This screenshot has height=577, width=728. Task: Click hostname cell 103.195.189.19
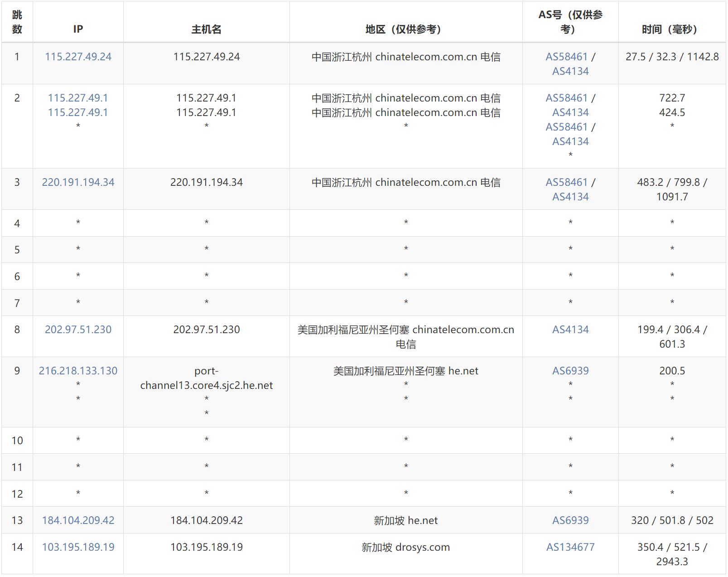pos(206,547)
